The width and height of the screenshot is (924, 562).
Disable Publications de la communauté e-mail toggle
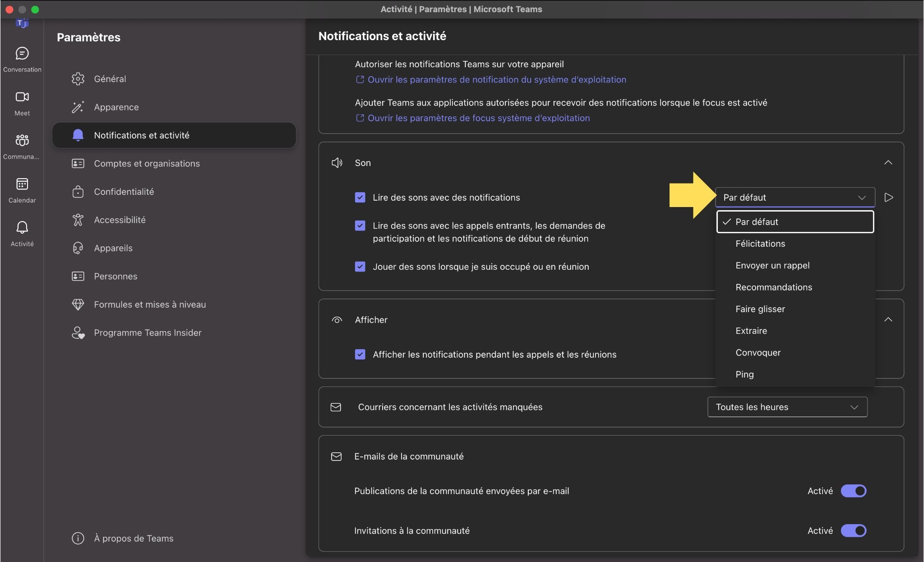point(853,491)
